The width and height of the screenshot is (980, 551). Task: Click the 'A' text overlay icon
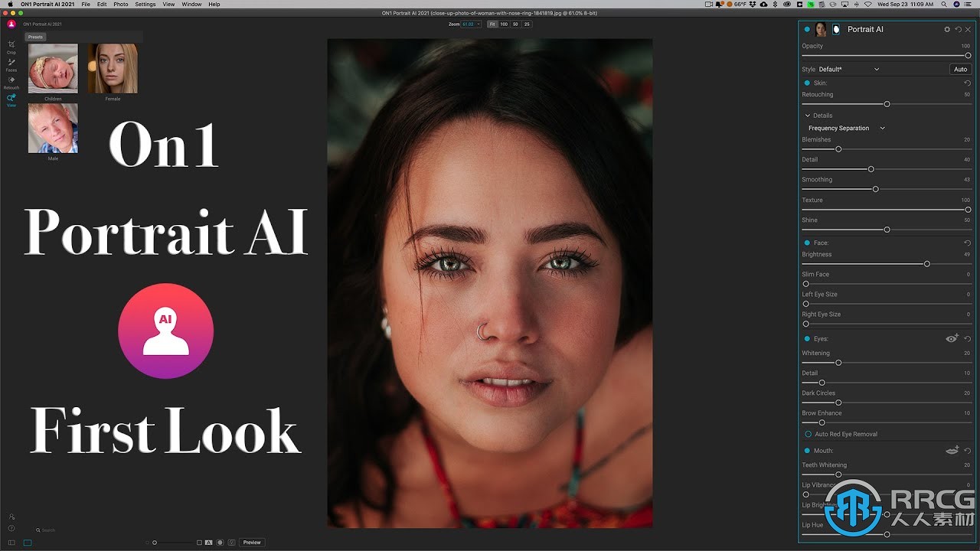point(208,543)
